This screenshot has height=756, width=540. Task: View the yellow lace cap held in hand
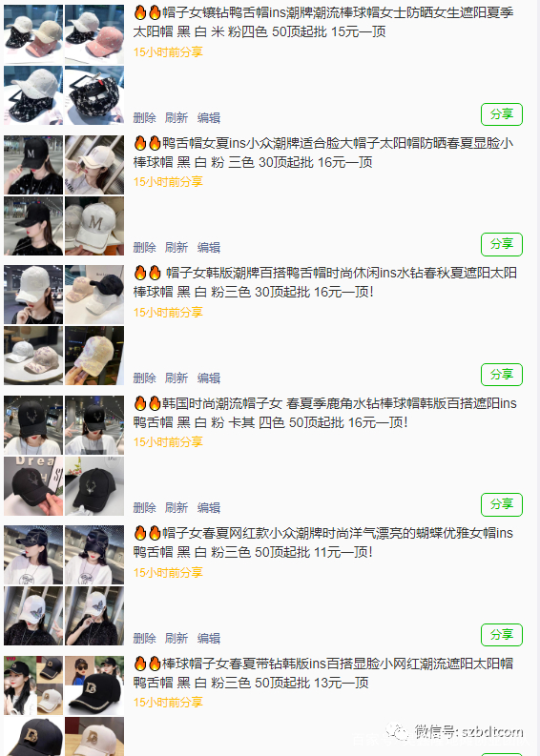94,356
